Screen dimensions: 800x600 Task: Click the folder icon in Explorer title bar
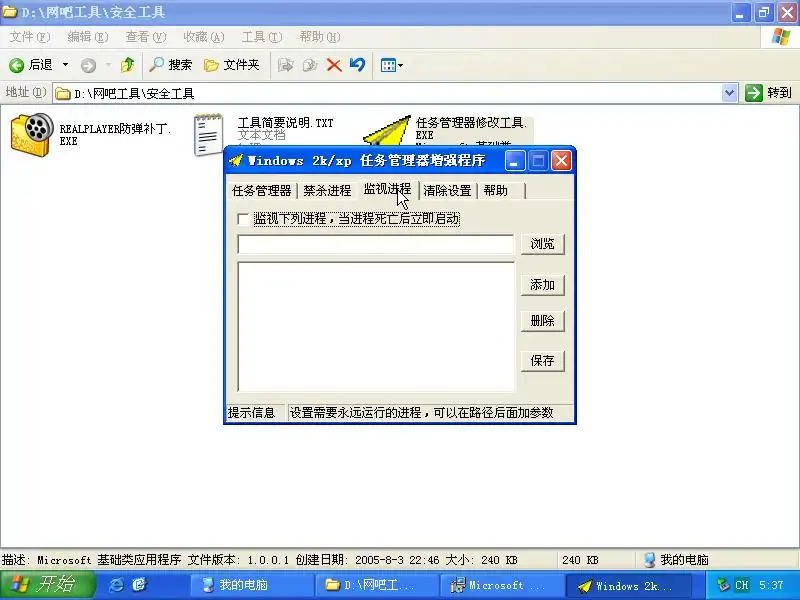click(x=9, y=11)
